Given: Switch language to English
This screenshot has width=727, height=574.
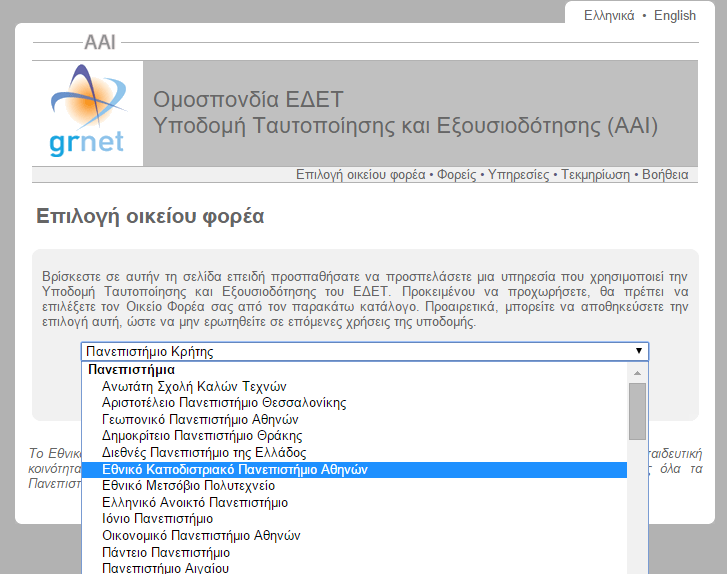Looking at the screenshot, I should (x=675, y=16).
